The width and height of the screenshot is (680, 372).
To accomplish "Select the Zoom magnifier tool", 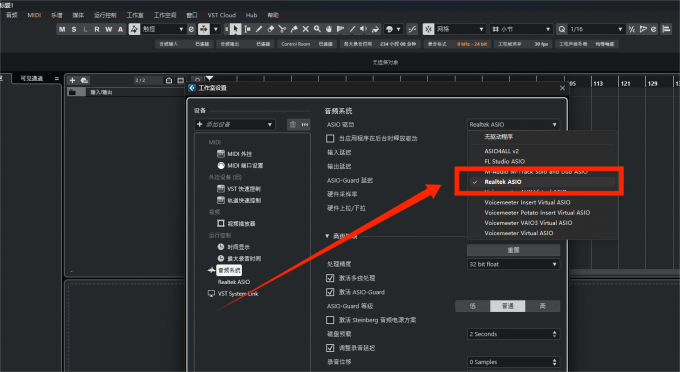I will pos(317,29).
